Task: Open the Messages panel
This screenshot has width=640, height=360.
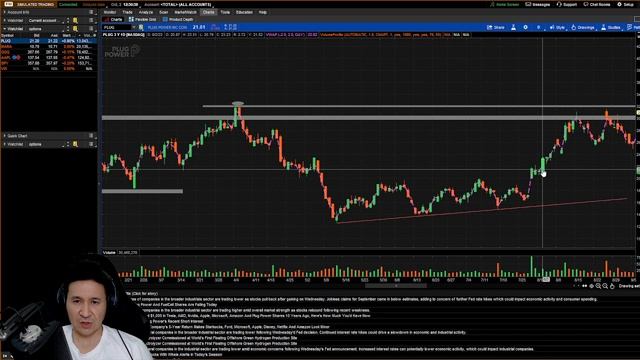Action: click(x=538, y=4)
